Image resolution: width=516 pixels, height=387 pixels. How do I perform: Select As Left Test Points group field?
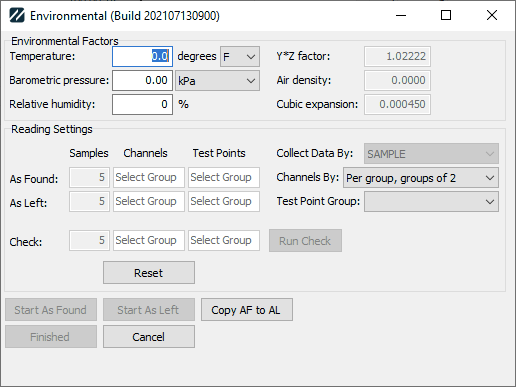pos(224,201)
